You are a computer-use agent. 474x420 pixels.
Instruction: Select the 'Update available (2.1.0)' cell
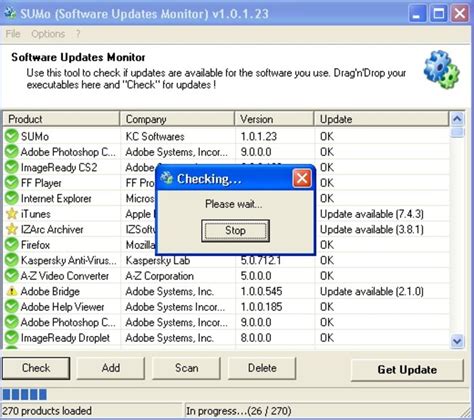click(x=372, y=291)
